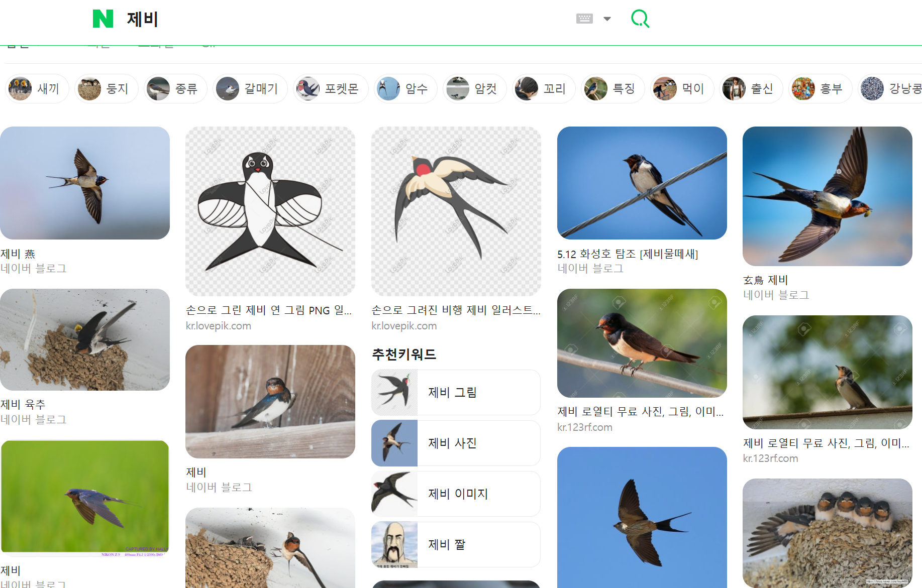The image size is (922, 588).
Task: Select the 꼬리 filter chip
Action: [x=544, y=89]
